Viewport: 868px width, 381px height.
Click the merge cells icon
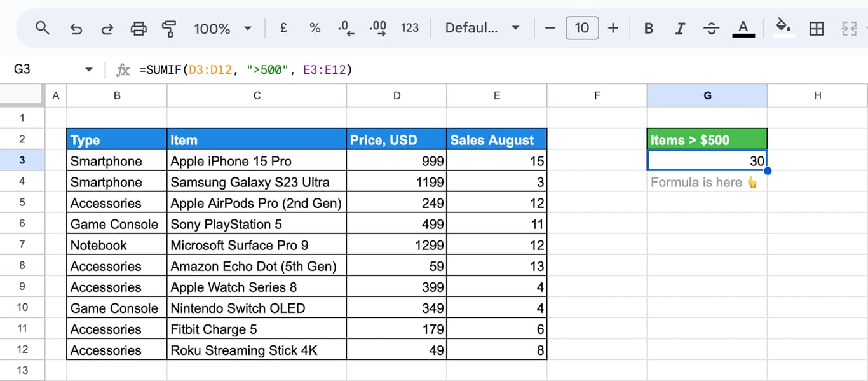coord(849,28)
